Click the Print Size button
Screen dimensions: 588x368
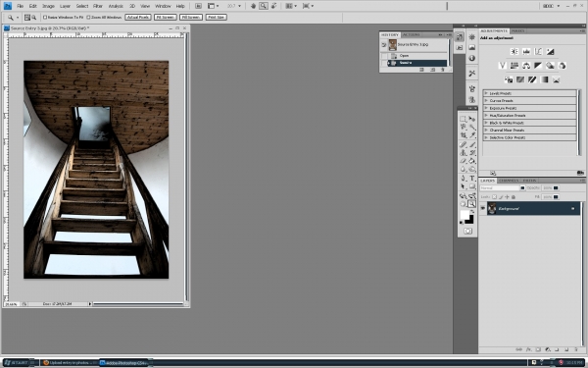pyautogui.click(x=216, y=17)
